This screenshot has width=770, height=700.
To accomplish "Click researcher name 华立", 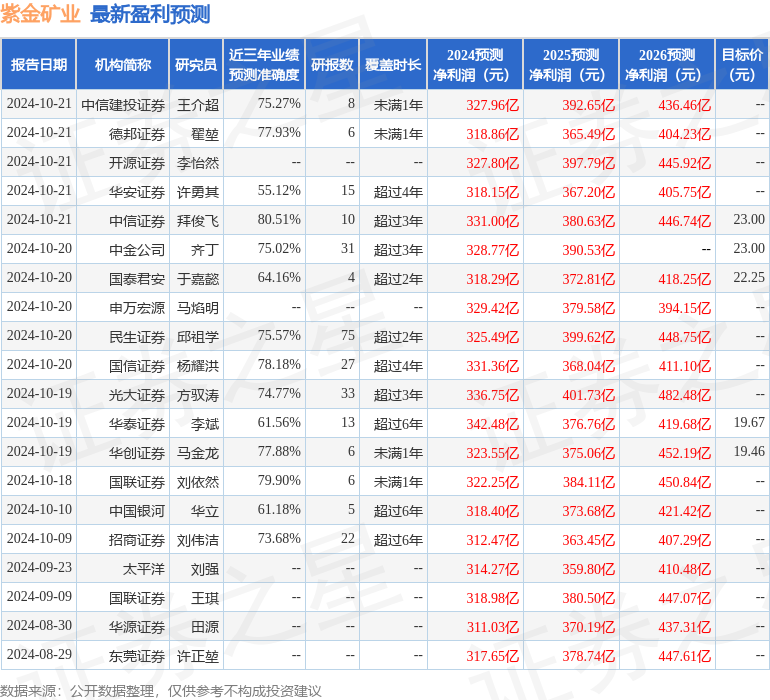I will click(205, 511).
